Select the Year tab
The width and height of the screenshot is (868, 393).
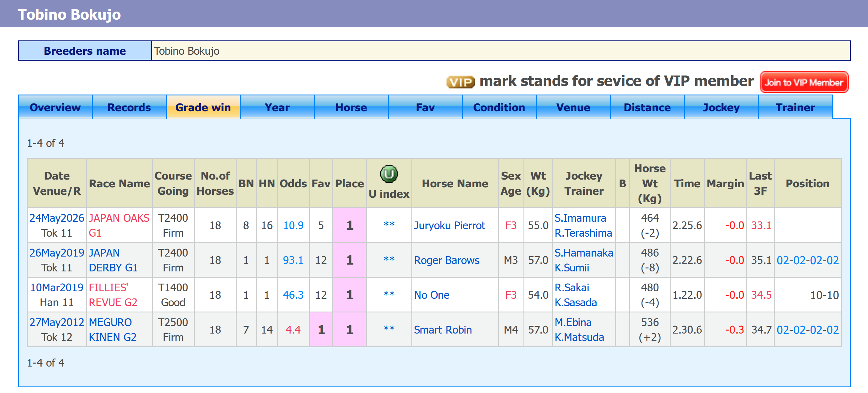(277, 107)
